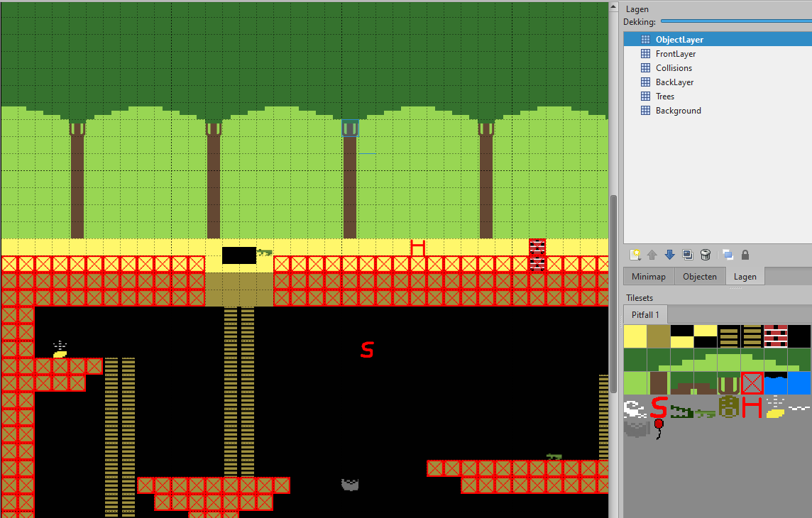Delete the layer with the trash icon
This screenshot has width=812, height=518.
pyautogui.click(x=705, y=255)
